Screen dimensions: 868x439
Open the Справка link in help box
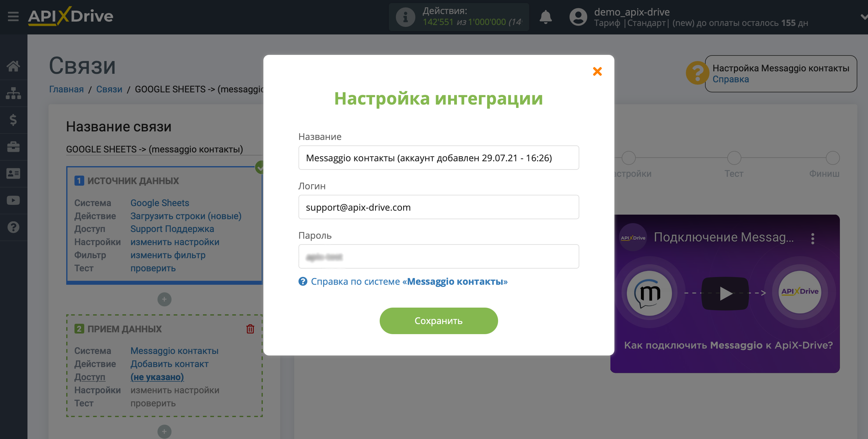pyautogui.click(x=731, y=80)
